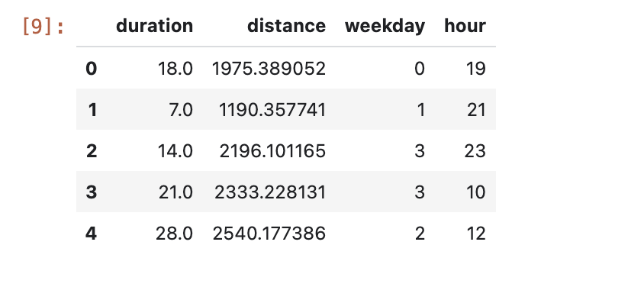The height and width of the screenshot is (287, 644).
Task: Select duration cell 28.0
Action: [175, 234]
